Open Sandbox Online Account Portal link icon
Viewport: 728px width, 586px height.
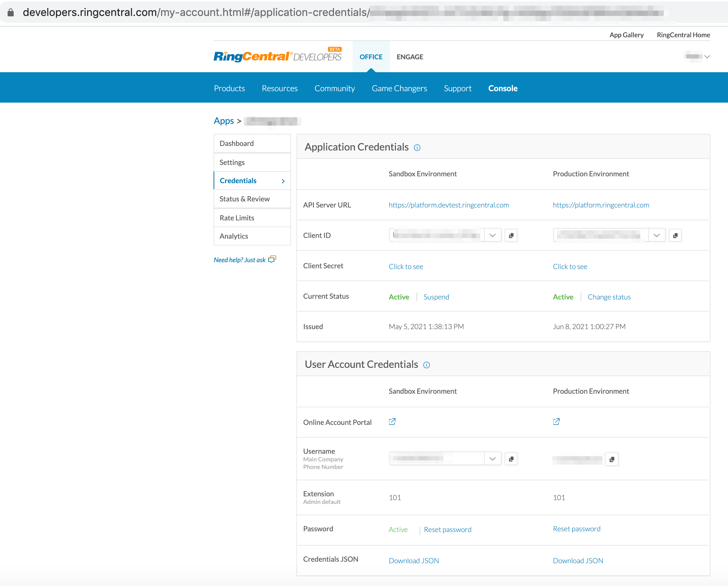[392, 421]
